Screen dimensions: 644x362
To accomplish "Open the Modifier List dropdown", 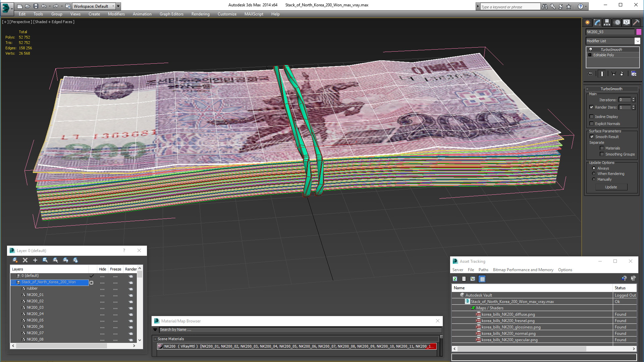I will [x=637, y=41].
